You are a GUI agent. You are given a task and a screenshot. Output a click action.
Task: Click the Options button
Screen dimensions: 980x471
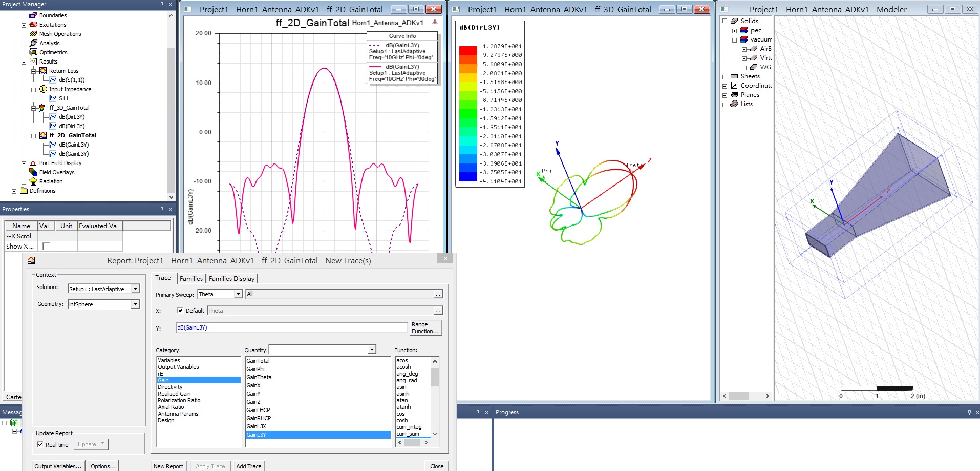coord(103,466)
